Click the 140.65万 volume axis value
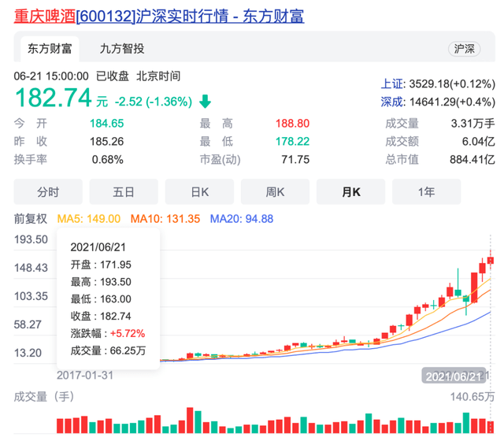Screen dimensions: 504x441 click(x=472, y=397)
